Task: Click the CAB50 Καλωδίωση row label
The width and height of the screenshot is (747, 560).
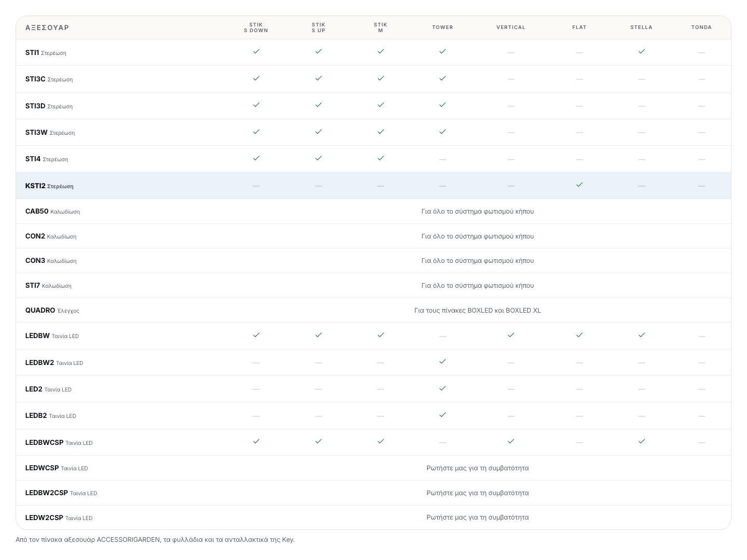Action: click(x=52, y=212)
